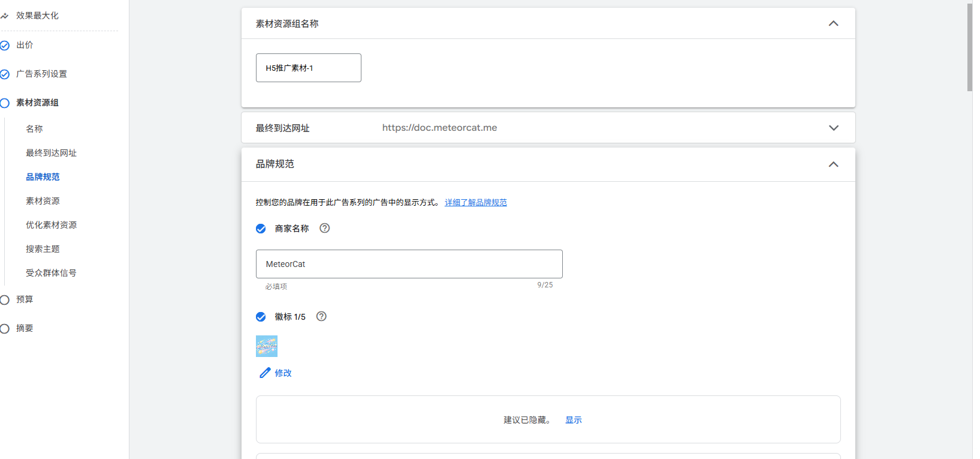
Task: Jump to 优化素材资源 subsection
Action: pyautogui.click(x=51, y=225)
